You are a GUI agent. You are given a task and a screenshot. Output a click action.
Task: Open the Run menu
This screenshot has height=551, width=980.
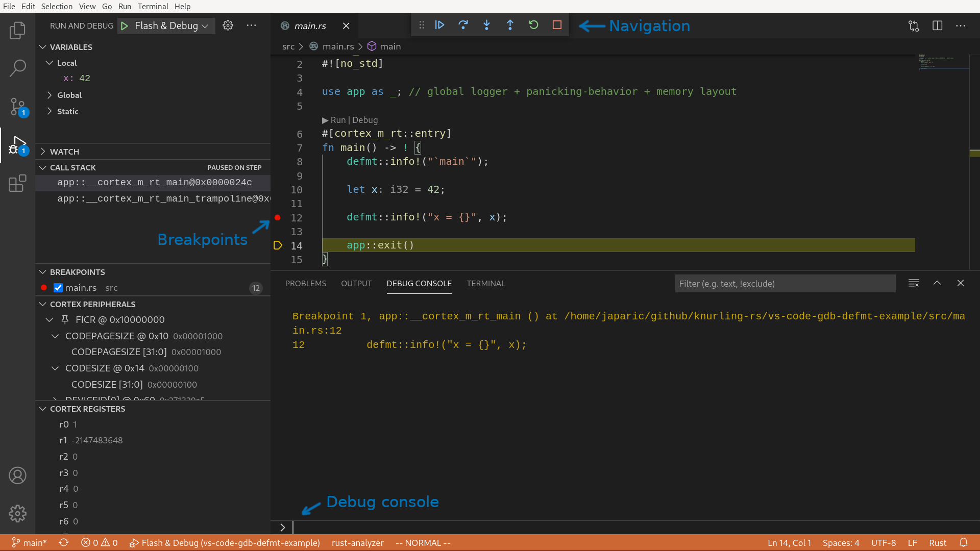tap(125, 6)
